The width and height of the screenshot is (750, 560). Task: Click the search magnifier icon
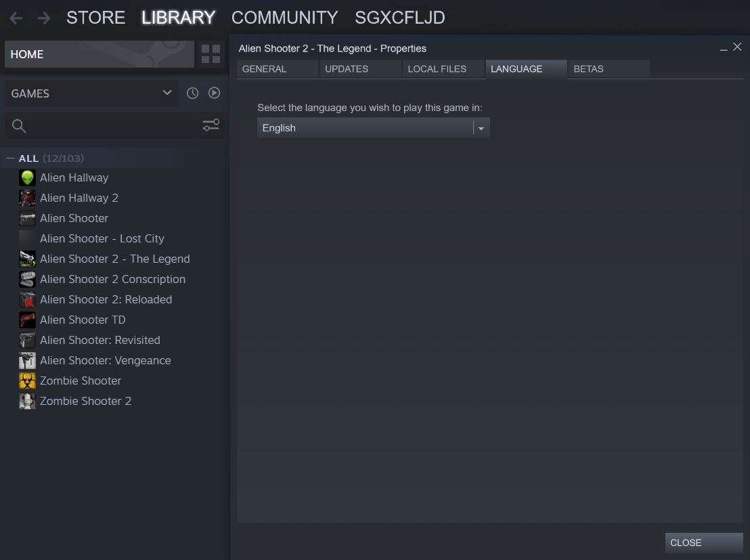(x=19, y=126)
